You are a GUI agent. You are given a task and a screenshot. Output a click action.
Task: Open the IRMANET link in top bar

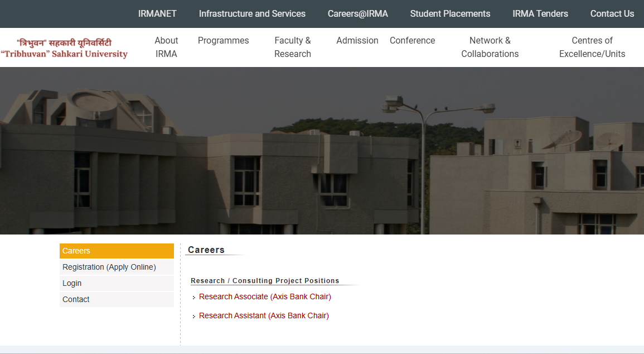[x=157, y=14]
